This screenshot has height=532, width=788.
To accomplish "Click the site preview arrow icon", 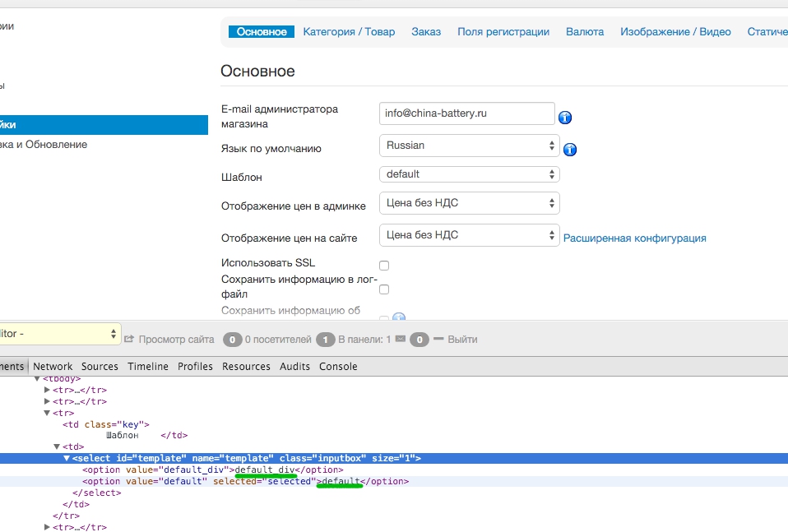I will (x=129, y=339).
